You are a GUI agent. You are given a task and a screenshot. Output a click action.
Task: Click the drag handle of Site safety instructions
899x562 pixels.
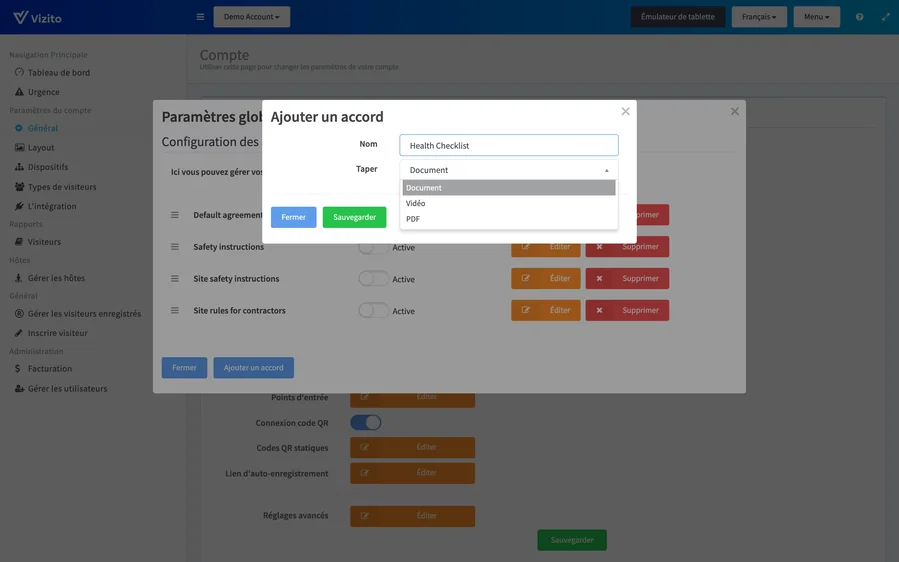click(175, 279)
